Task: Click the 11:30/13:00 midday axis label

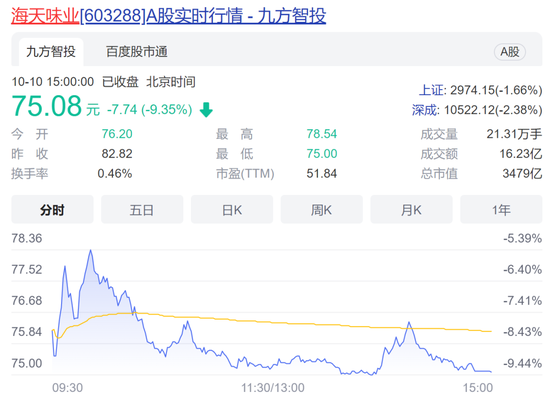Action: pos(273,388)
